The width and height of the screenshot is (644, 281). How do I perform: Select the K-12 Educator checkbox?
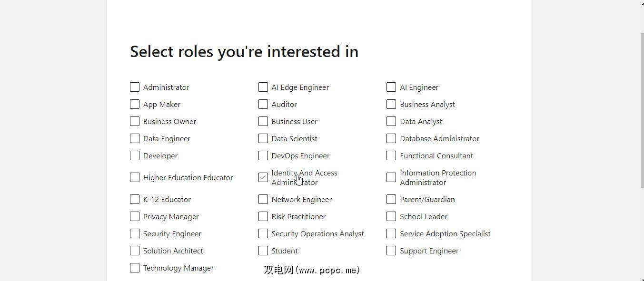pos(135,199)
